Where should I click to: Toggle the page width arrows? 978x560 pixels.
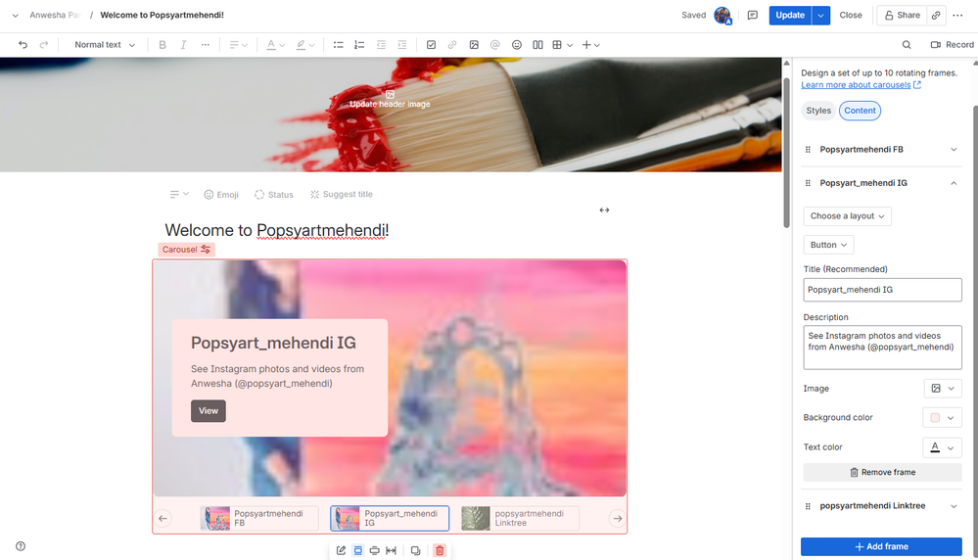click(604, 210)
